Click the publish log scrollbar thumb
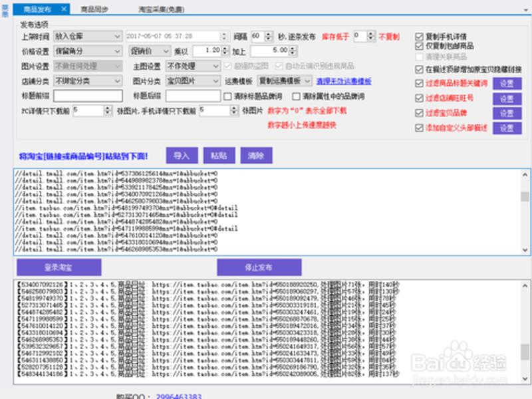Viewport: 532px width, 399px height. point(525,352)
